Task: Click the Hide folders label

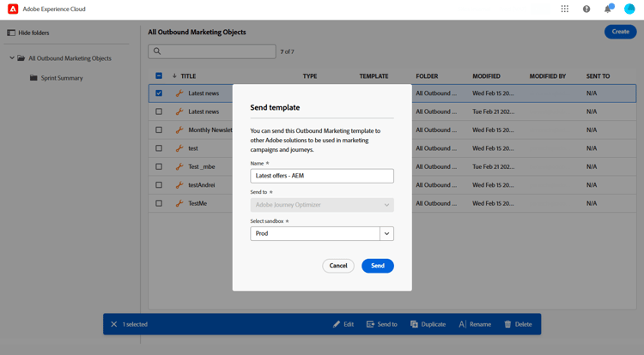Action: (33, 33)
